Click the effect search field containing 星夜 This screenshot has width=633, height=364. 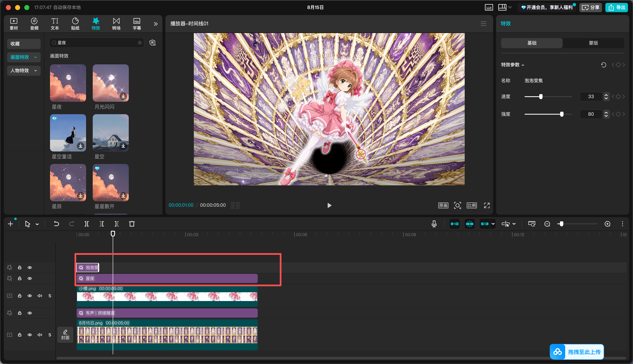(96, 43)
